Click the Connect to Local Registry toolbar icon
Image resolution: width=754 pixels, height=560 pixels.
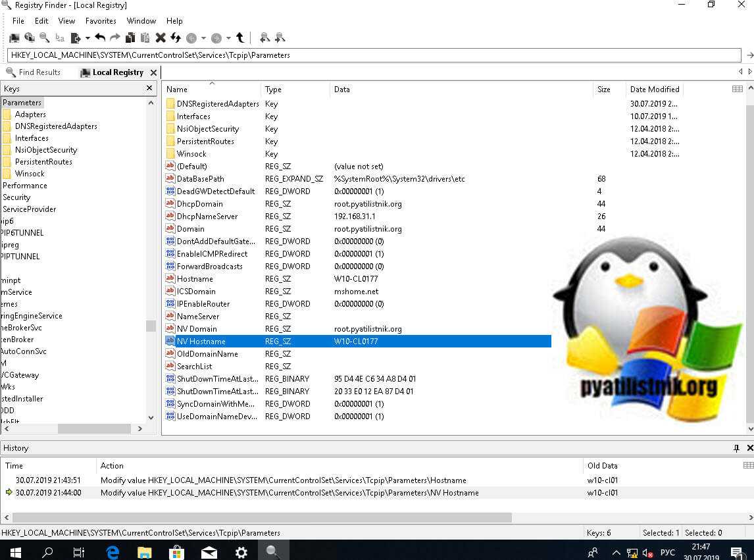coord(14,38)
